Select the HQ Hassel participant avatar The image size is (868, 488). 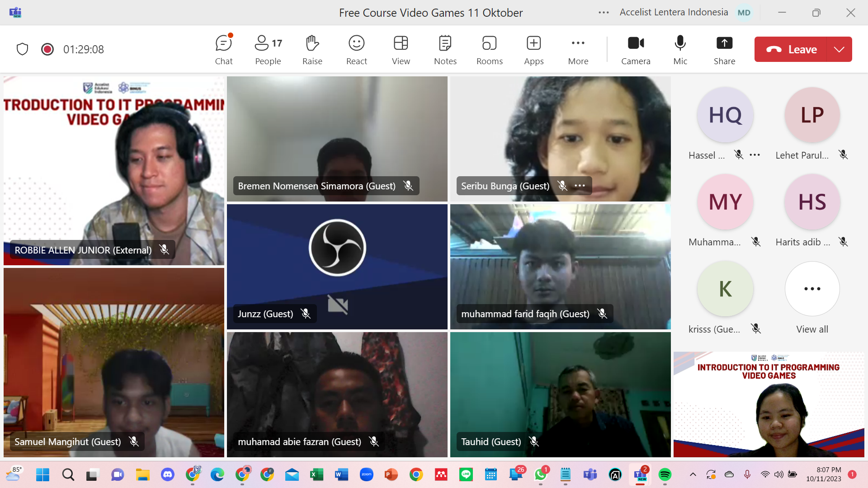725,115
